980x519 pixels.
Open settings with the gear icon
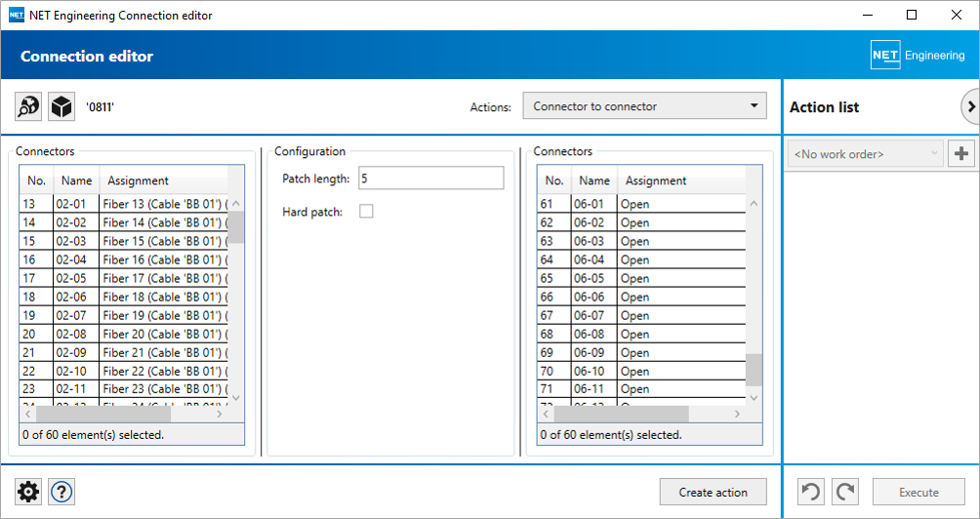28,492
